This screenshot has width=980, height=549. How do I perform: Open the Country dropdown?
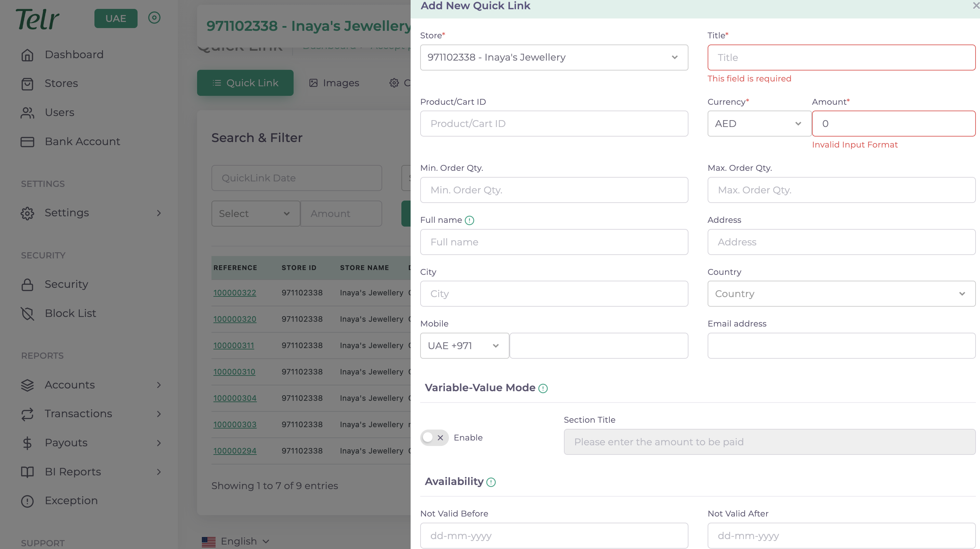[x=841, y=294]
